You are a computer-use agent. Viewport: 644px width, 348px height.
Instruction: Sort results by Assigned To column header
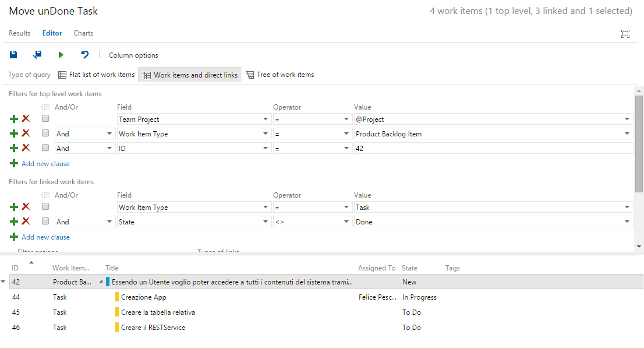pos(377,268)
